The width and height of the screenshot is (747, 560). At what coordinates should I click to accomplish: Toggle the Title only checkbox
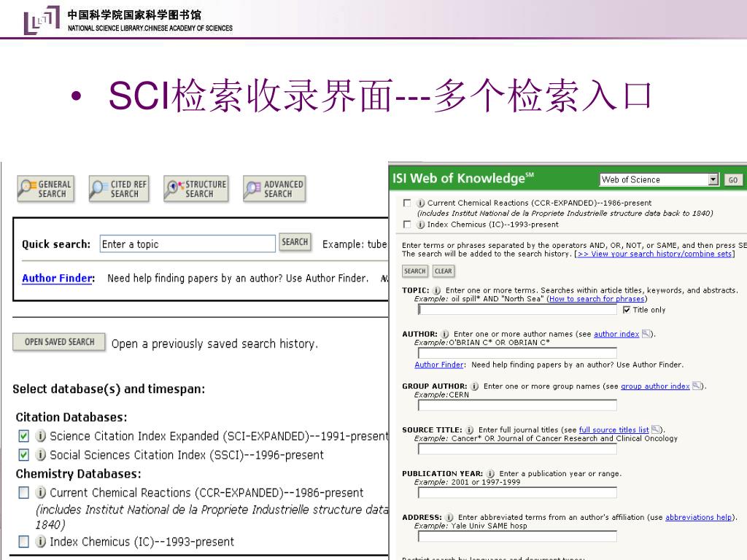coord(627,309)
